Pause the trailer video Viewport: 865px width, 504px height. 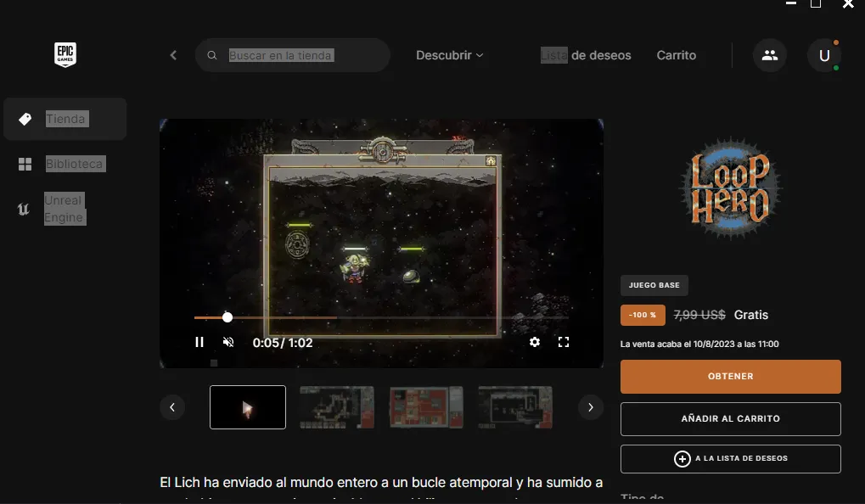pos(199,343)
